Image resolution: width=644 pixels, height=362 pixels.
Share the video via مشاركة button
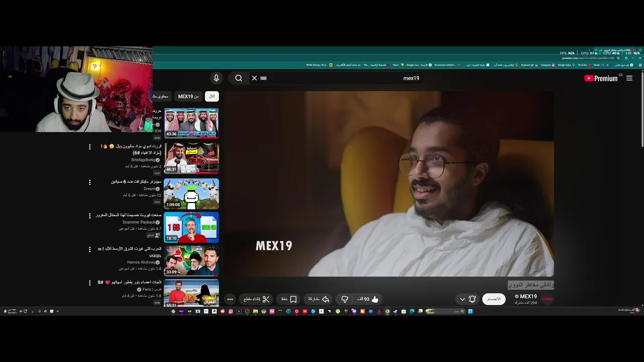click(x=318, y=299)
